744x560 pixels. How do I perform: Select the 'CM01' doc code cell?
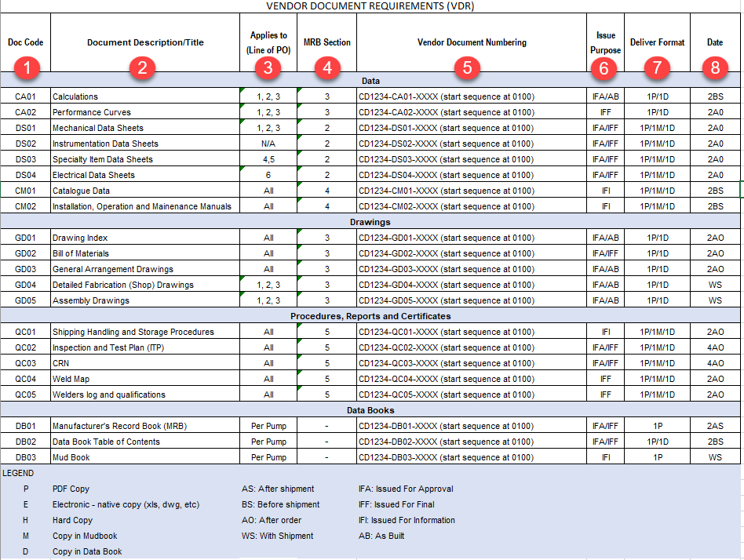(26, 191)
